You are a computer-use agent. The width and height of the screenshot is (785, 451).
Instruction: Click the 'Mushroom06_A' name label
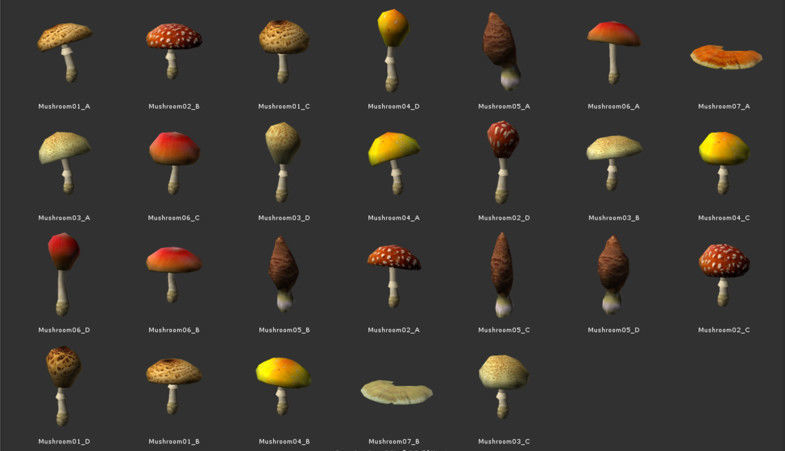coord(613,106)
